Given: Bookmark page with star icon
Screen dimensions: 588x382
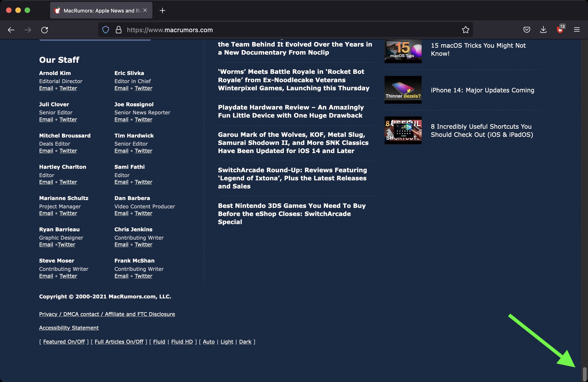Looking at the screenshot, I should tap(465, 30).
